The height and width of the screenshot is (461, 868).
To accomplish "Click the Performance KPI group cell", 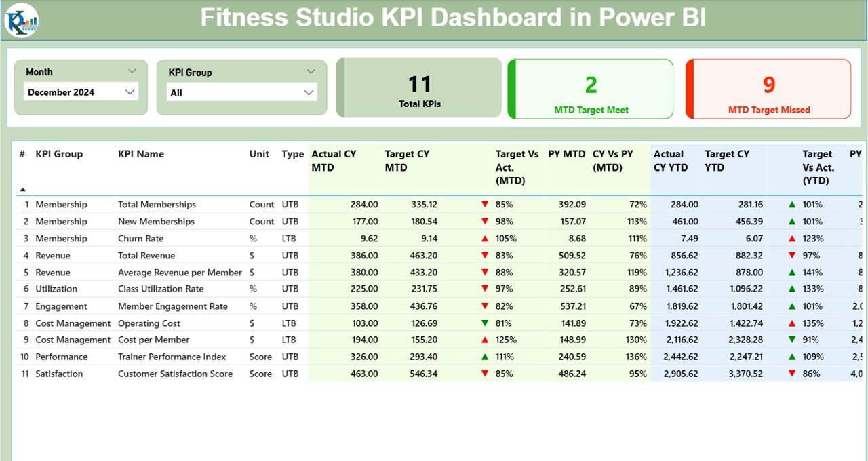I will pyautogui.click(x=61, y=357).
